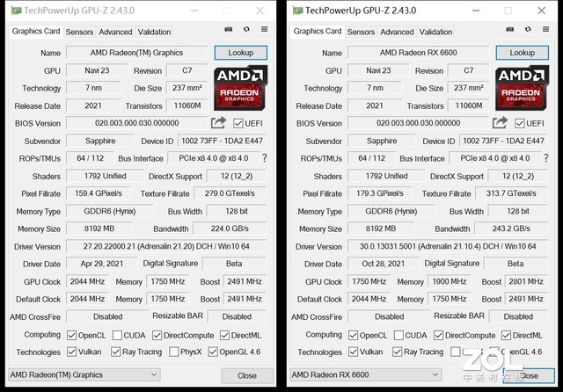
Task: Toggle PhysX checkbox in left window
Action: pyautogui.click(x=174, y=352)
